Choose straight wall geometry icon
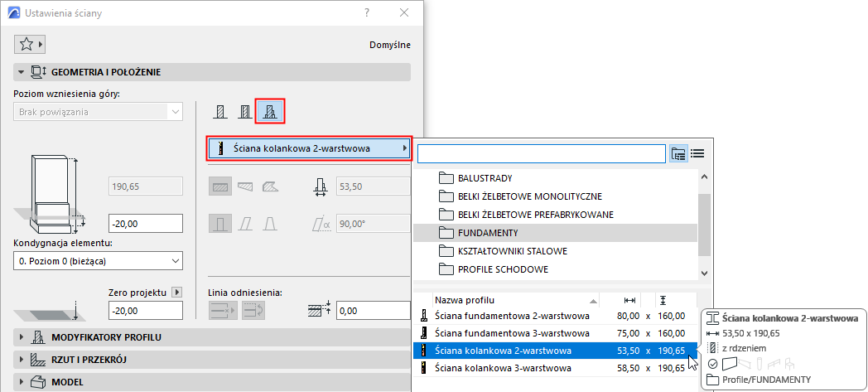This screenshot has width=868, height=392. (x=219, y=186)
